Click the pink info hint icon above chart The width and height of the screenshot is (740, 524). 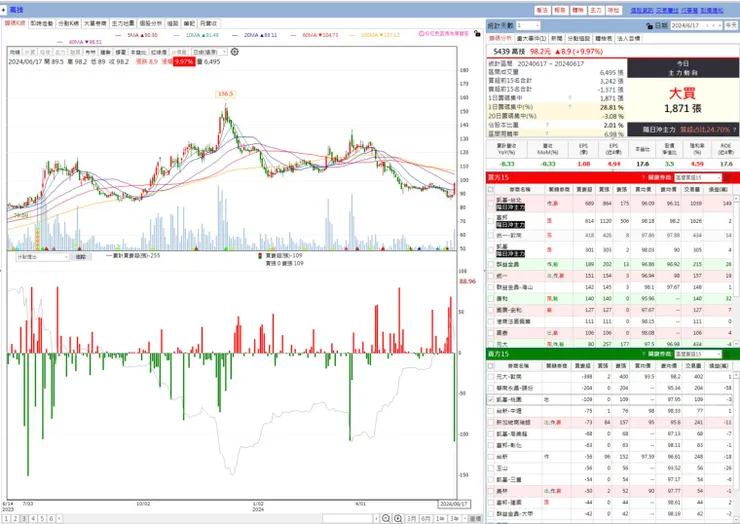click(421, 34)
